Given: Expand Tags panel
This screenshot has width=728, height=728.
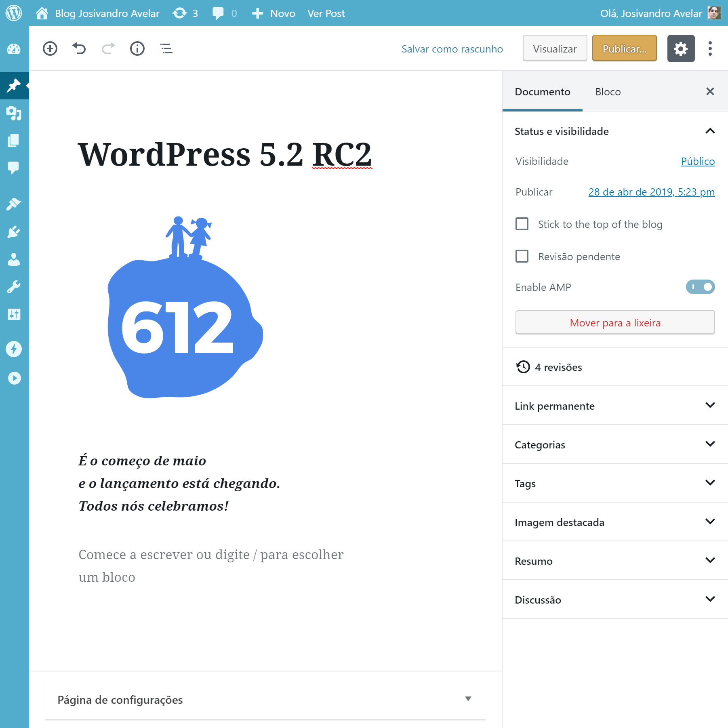Looking at the screenshot, I should pos(615,483).
